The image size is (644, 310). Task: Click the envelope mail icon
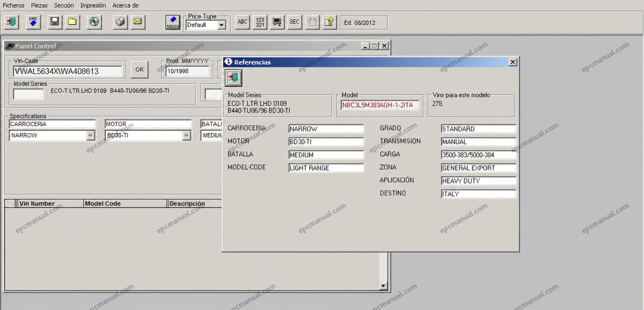tap(138, 22)
